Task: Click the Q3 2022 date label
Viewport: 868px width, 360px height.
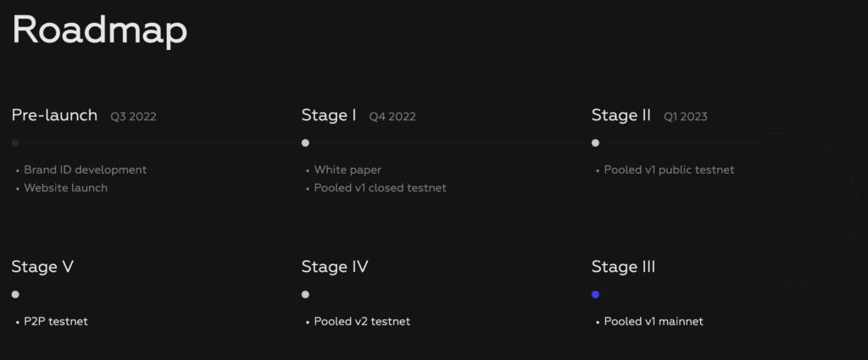Action: tap(133, 117)
